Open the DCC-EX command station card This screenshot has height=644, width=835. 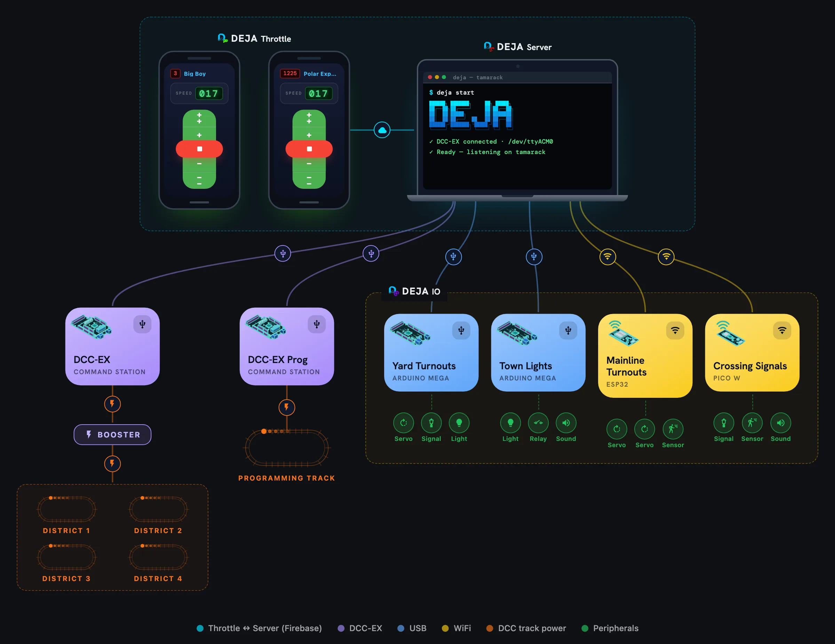click(112, 346)
